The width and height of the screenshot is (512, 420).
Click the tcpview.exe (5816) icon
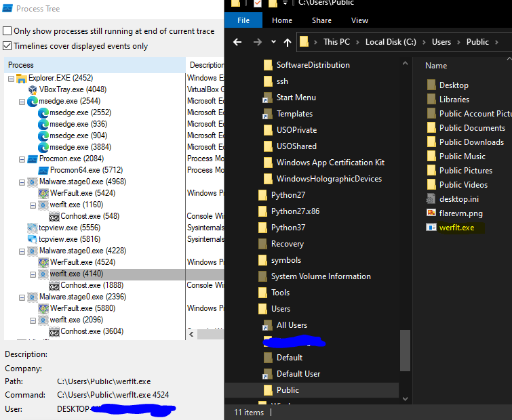[33, 239]
